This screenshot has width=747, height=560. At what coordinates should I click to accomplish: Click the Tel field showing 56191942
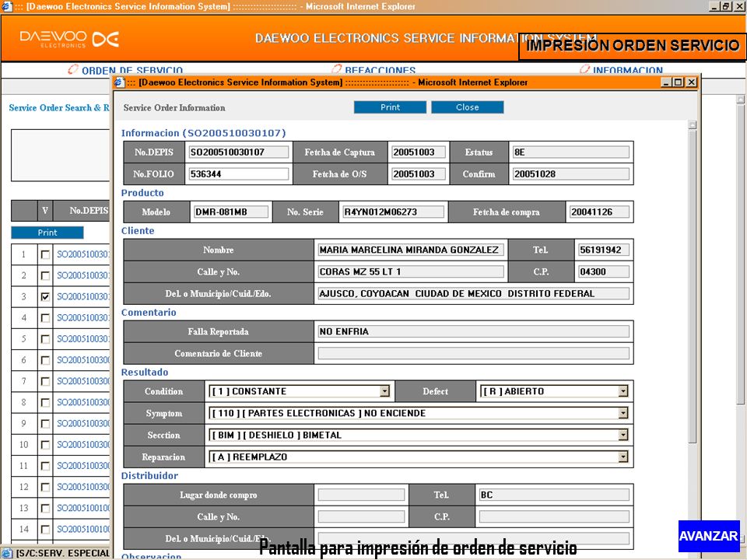[x=604, y=250]
